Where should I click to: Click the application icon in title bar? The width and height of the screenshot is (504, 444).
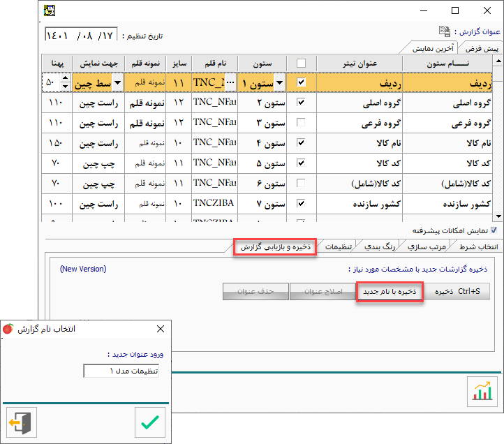pyautogui.click(x=50, y=10)
